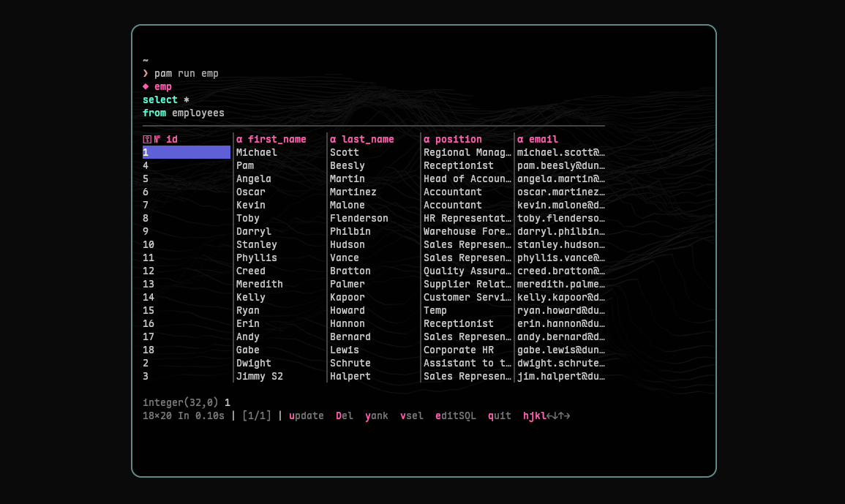Click quit in the status bar

499,415
